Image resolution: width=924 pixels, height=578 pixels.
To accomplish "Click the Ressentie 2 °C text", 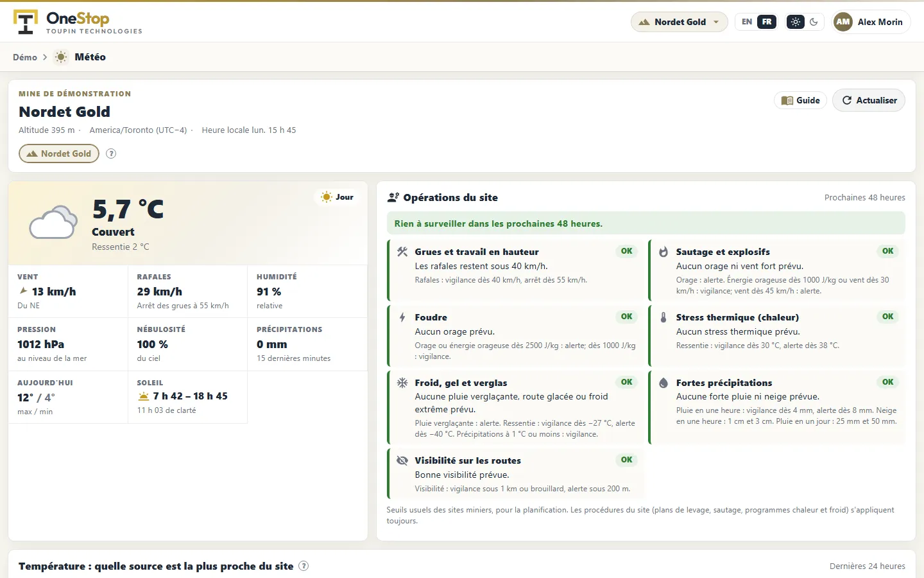I will click(121, 247).
